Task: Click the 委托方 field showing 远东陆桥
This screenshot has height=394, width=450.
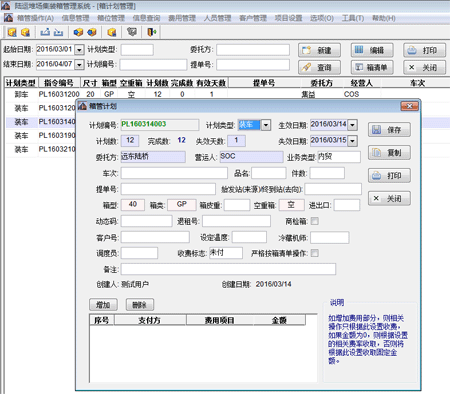Action: [153, 157]
